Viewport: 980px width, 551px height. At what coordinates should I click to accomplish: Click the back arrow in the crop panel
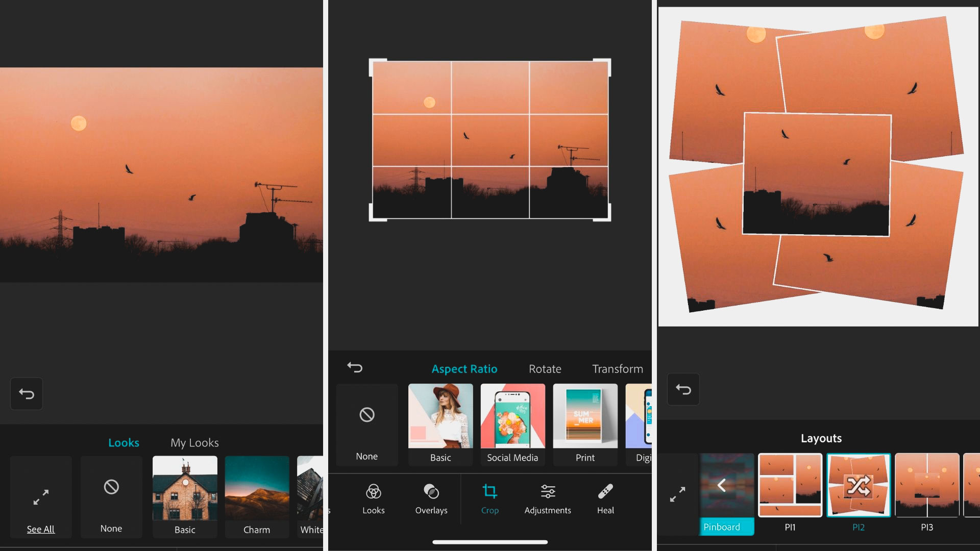coord(355,367)
